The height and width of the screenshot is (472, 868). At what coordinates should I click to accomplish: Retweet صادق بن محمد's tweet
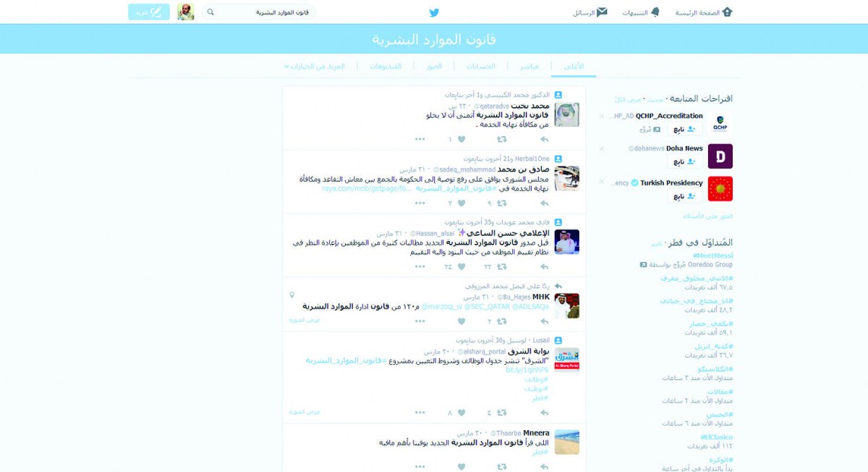point(501,203)
